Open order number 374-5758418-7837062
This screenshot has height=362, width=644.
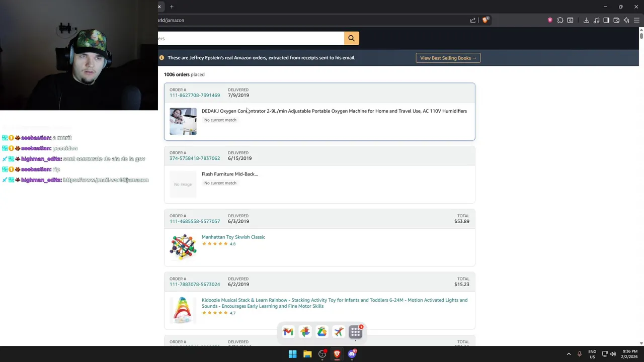195,158
